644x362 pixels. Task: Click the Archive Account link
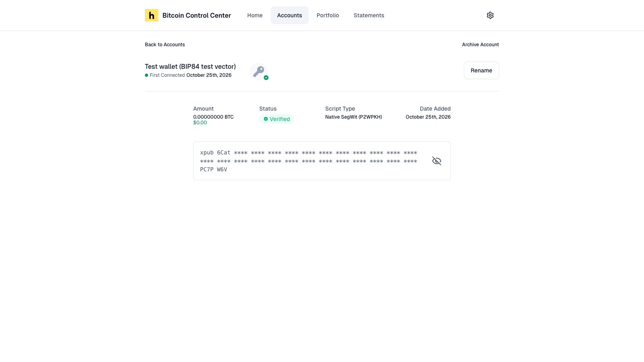(480, 45)
